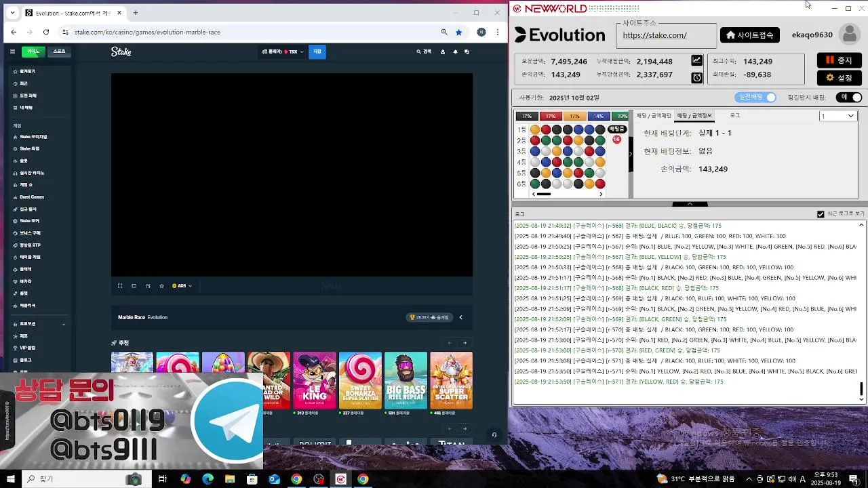
Task: Collapse the upper panel above the log
Action: click(x=690, y=204)
